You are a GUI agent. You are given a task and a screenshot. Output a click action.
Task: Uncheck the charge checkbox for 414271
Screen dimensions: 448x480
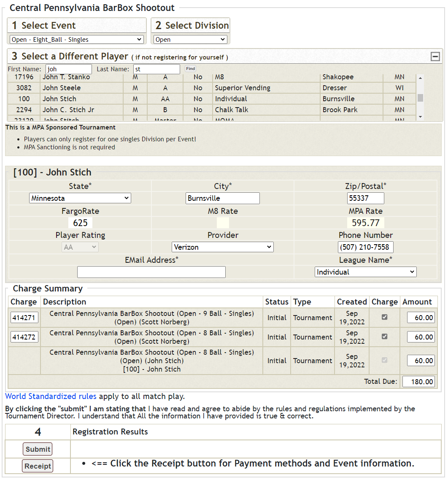coord(384,317)
